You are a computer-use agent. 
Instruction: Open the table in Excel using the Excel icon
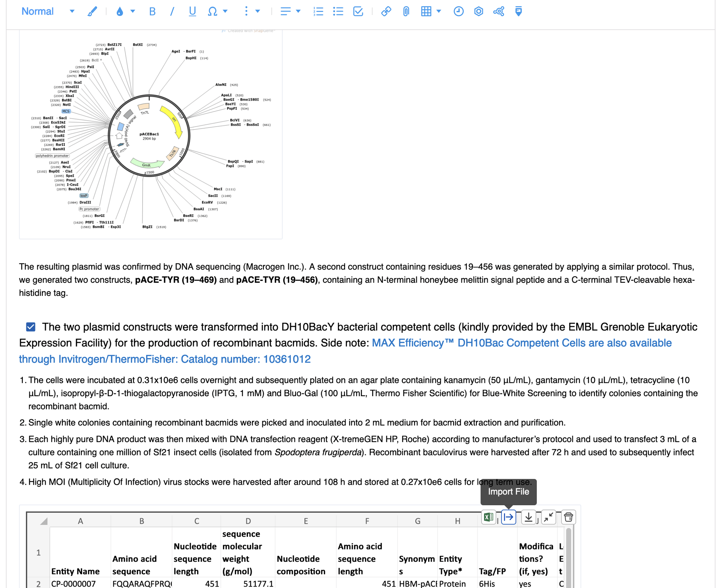coord(488,518)
